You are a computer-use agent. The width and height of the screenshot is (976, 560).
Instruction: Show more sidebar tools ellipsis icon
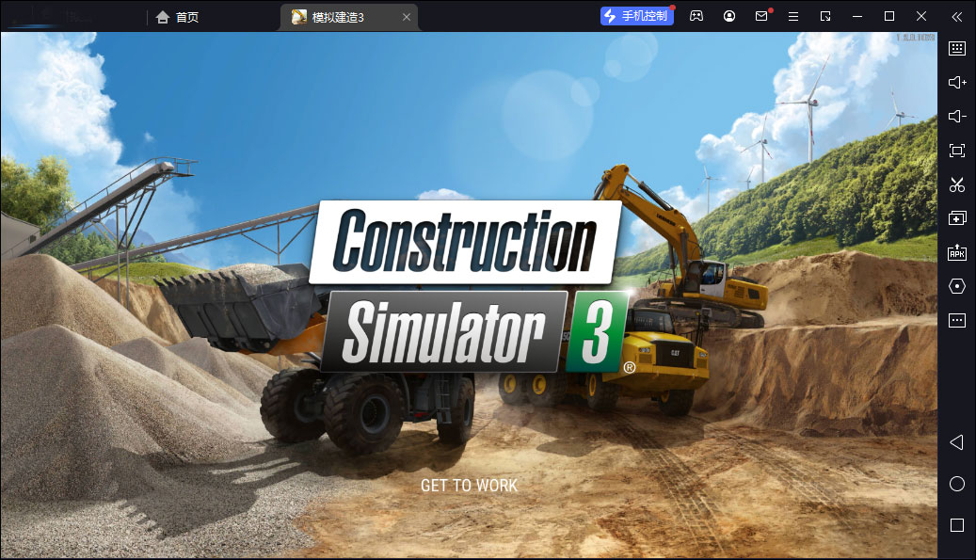[x=957, y=320]
